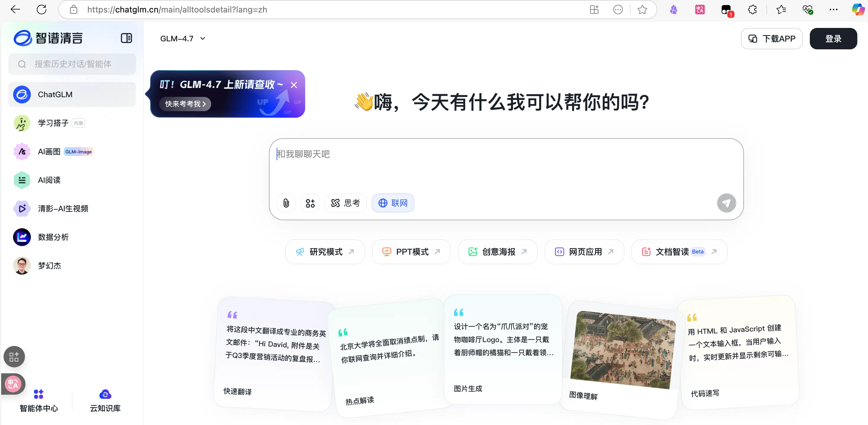
Task: Click the 下载APP button
Action: tap(771, 38)
